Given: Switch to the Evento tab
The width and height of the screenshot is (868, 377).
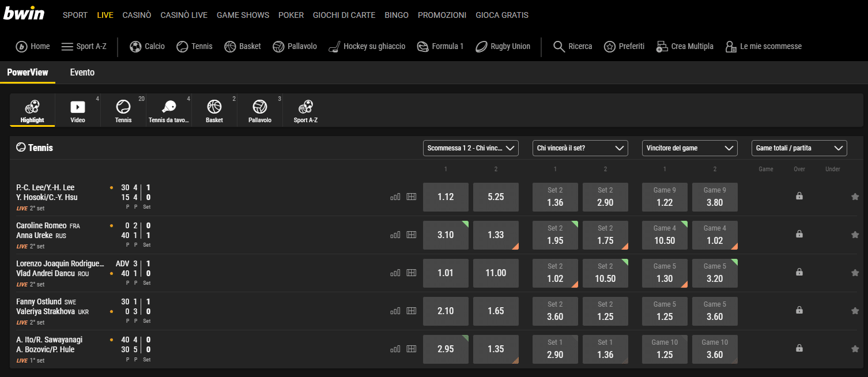Looking at the screenshot, I should (82, 73).
